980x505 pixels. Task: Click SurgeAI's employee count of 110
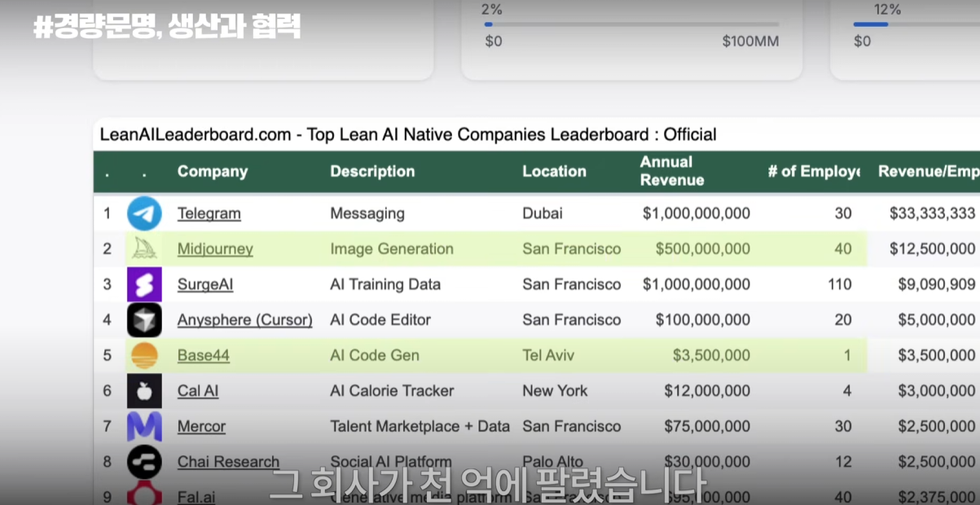(839, 284)
